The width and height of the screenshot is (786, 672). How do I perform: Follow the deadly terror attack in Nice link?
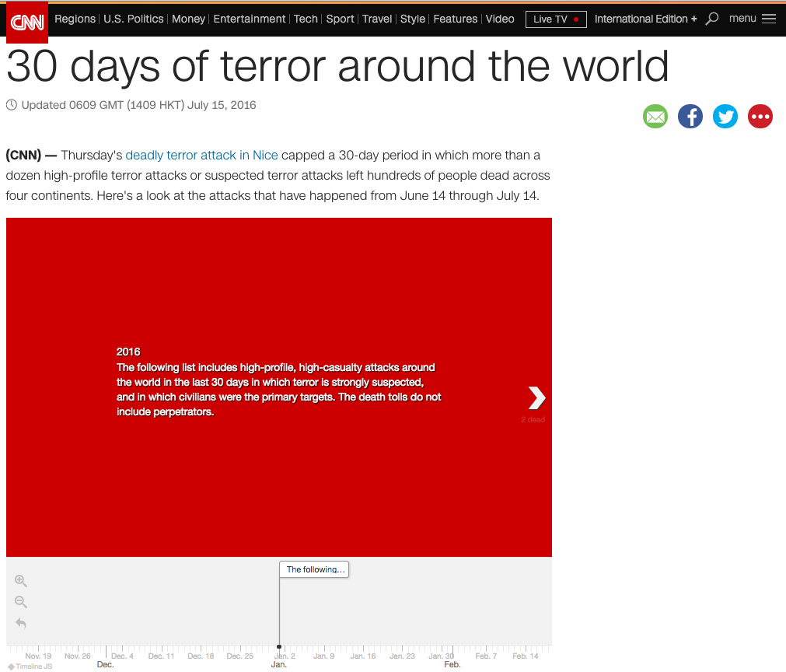(202, 156)
